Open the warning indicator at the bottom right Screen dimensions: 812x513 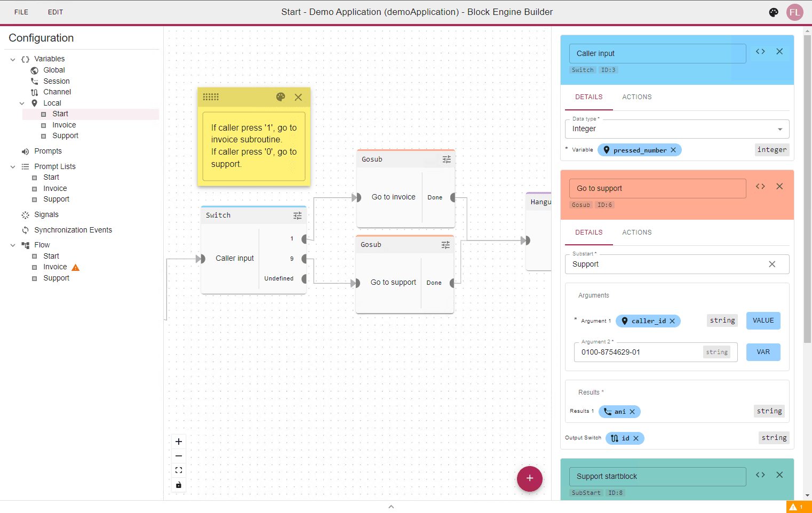797,507
